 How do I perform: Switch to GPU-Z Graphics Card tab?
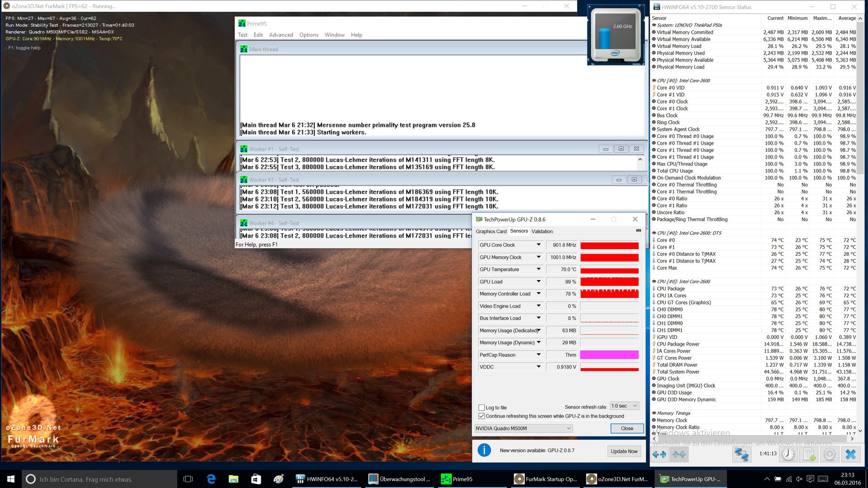click(x=491, y=231)
